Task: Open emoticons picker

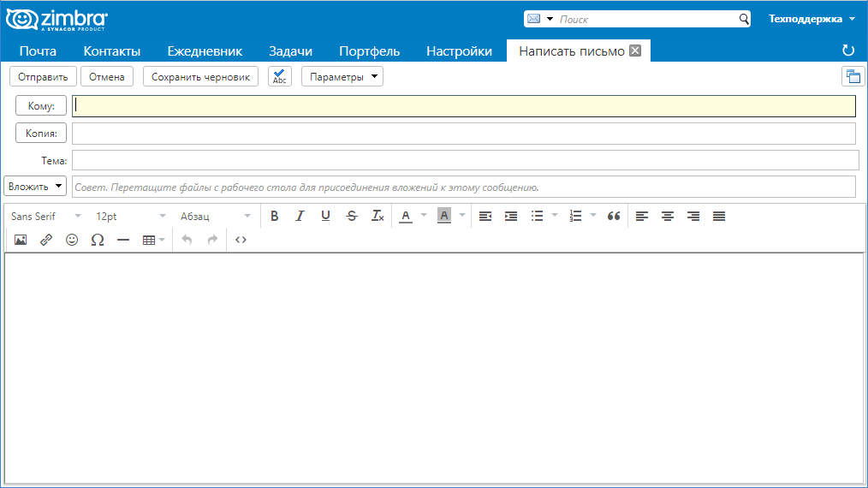Action: coord(72,240)
